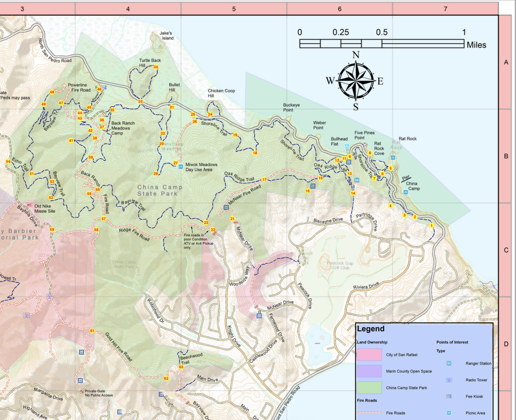
Task: Click grid column header 5
Action: [234, 9]
